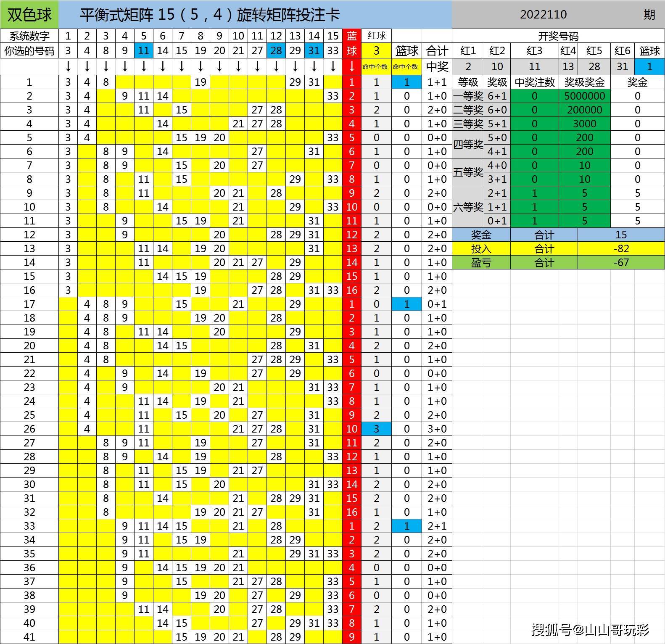Image resolution: width=665 pixels, height=644 pixels.
Task: Select the 3000 prize amount cell
Action: 584,124
